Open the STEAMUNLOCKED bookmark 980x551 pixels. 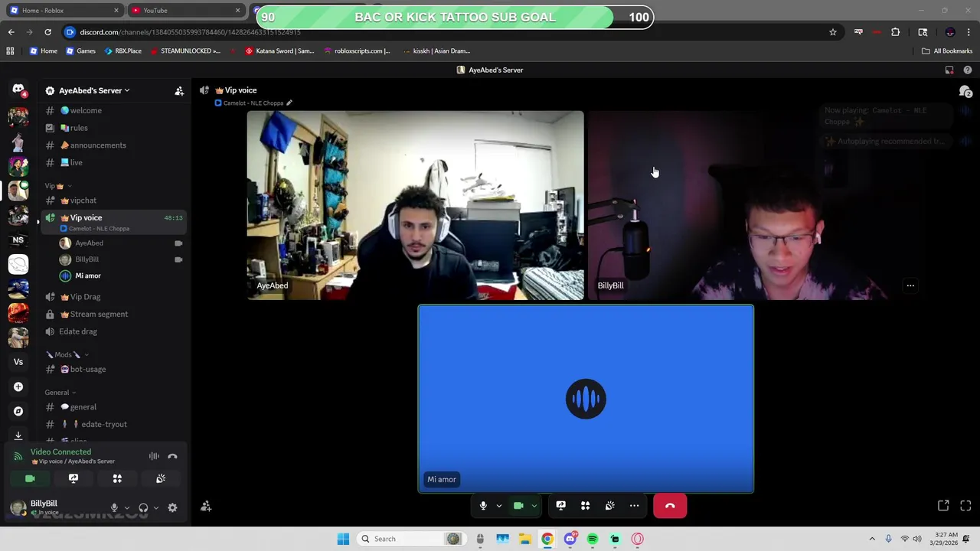tap(185, 51)
